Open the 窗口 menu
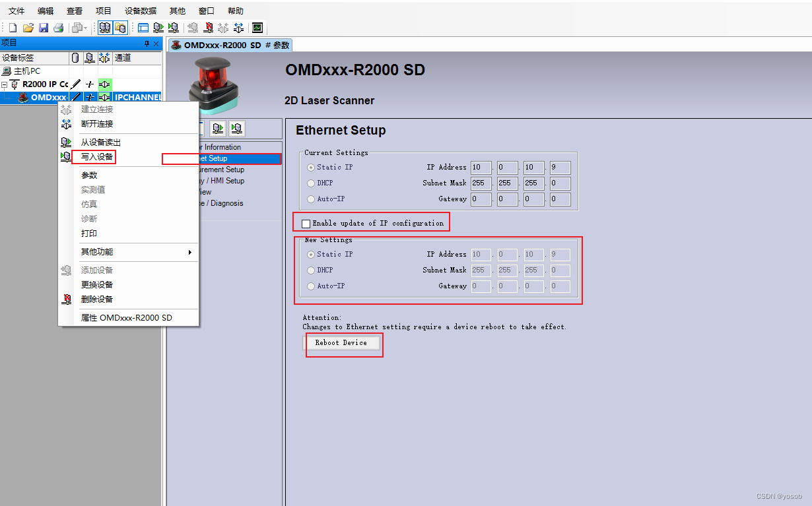 click(x=207, y=11)
